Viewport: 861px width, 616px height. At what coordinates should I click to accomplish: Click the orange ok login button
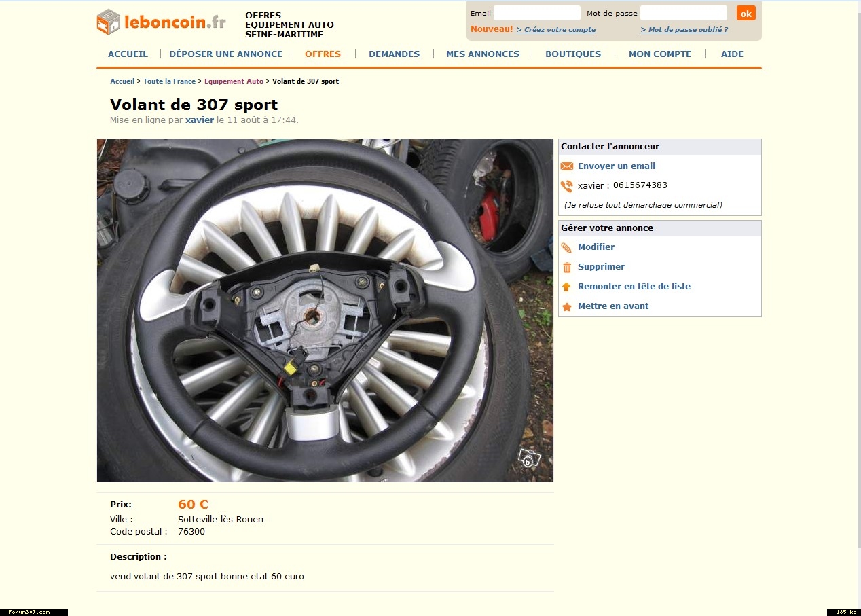pos(746,13)
